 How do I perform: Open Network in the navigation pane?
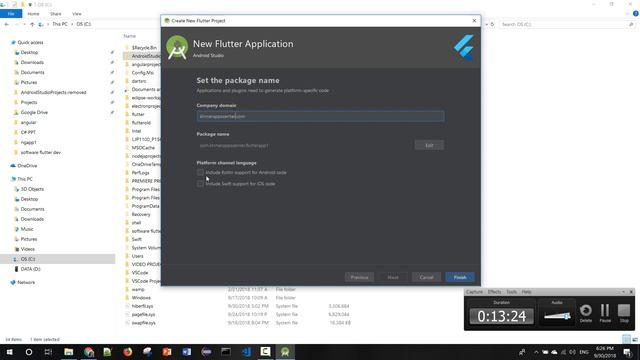[x=26, y=282]
